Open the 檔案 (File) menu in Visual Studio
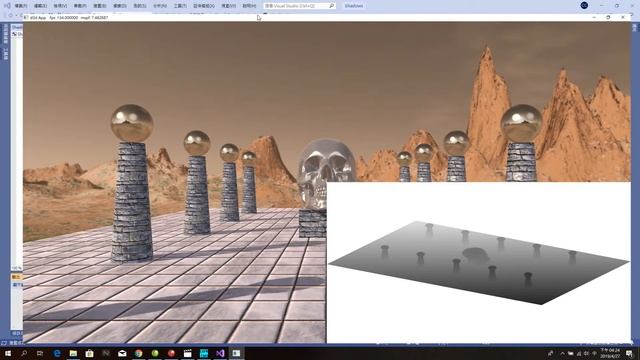Viewport: 640px width, 360px height. click(x=20, y=6)
